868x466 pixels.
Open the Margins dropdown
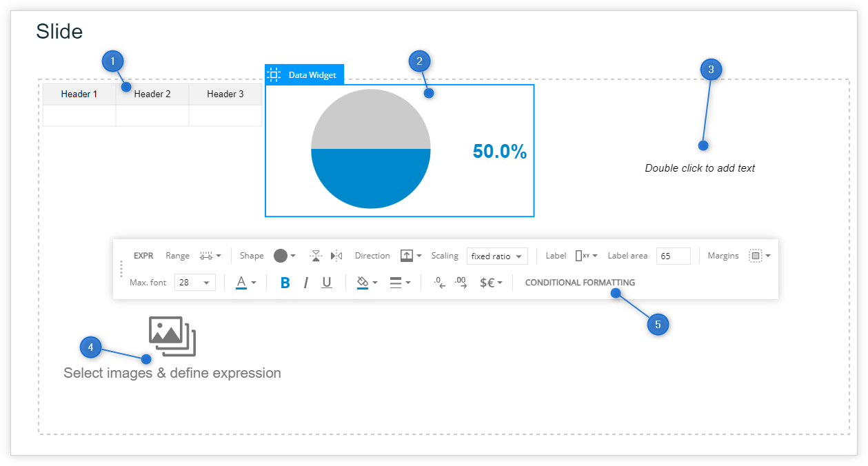tap(760, 256)
